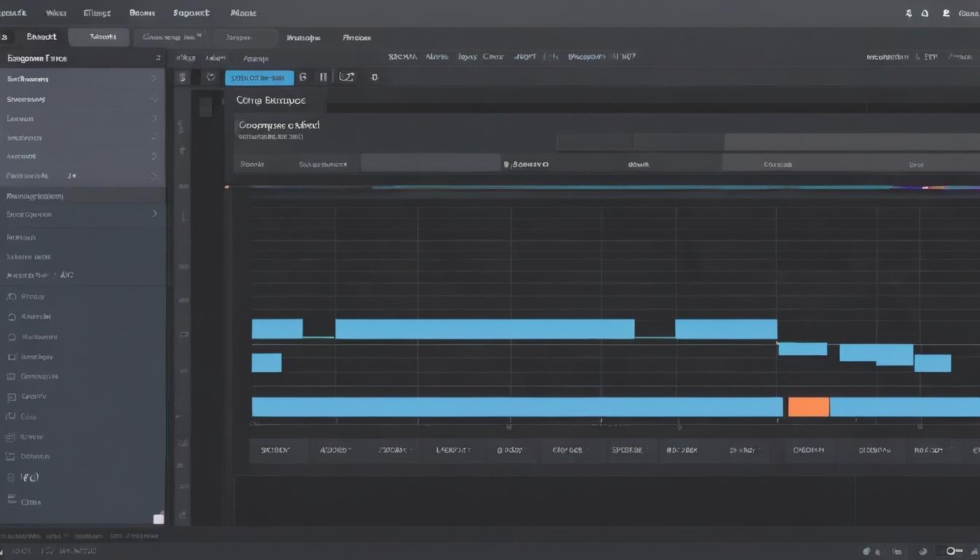
Task: Switch to the highlighted second tab in tab row
Action: [x=99, y=37]
